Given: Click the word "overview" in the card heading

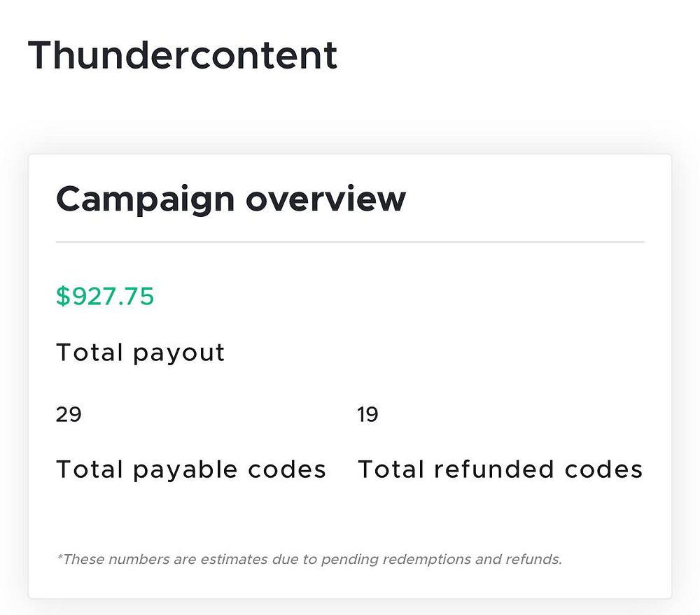Looking at the screenshot, I should coord(325,199).
